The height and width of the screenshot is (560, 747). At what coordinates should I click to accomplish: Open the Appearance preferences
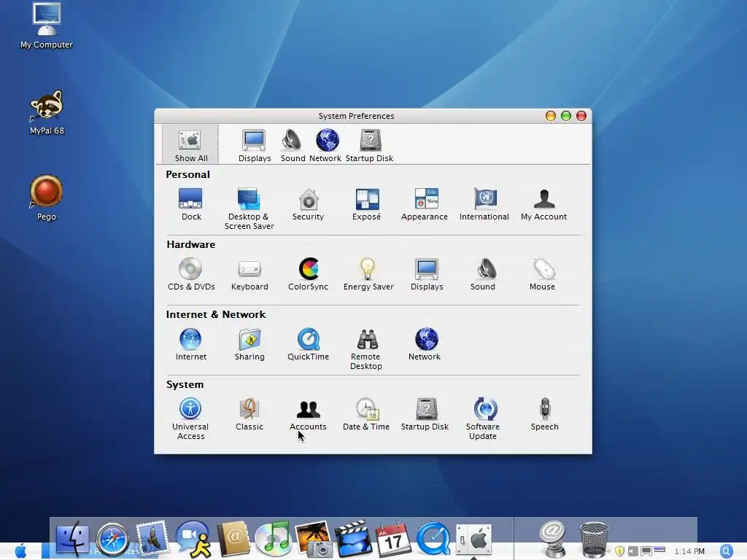point(425,204)
